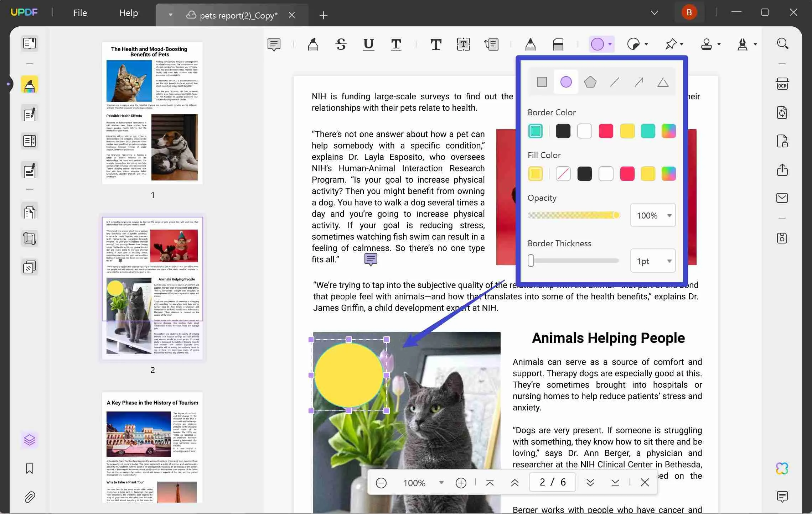Open the Organize Pages tool in sidebar
Image resolution: width=812 pixels, height=514 pixels.
tap(30, 212)
